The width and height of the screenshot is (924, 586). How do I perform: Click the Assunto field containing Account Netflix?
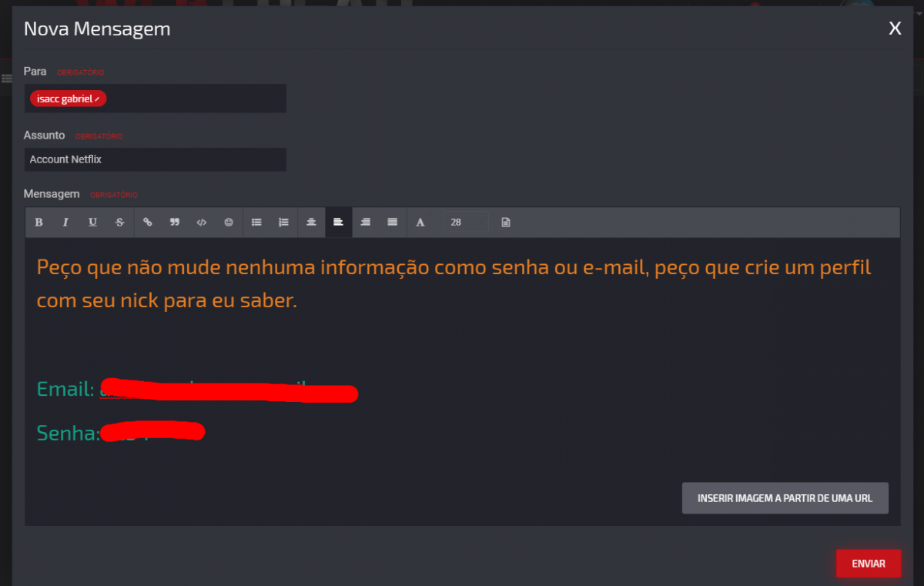(x=155, y=159)
